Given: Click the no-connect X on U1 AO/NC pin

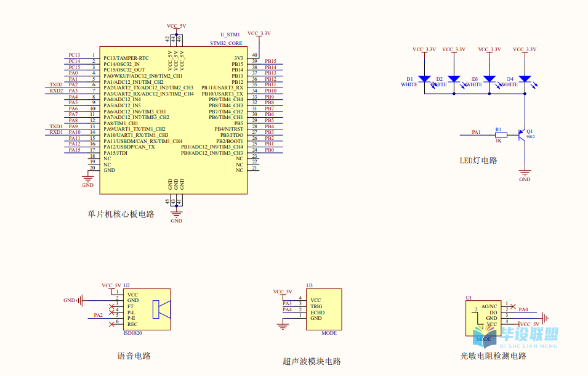Looking at the screenshot, I should click(x=513, y=306).
